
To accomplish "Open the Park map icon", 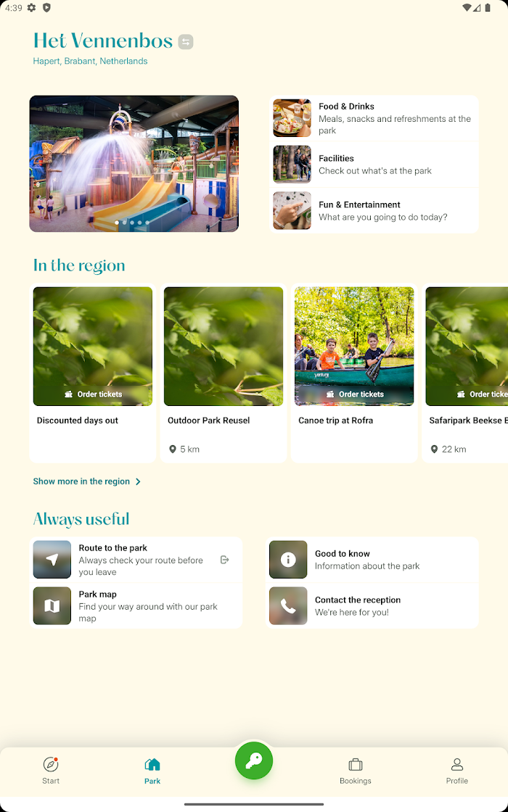I will [52, 605].
